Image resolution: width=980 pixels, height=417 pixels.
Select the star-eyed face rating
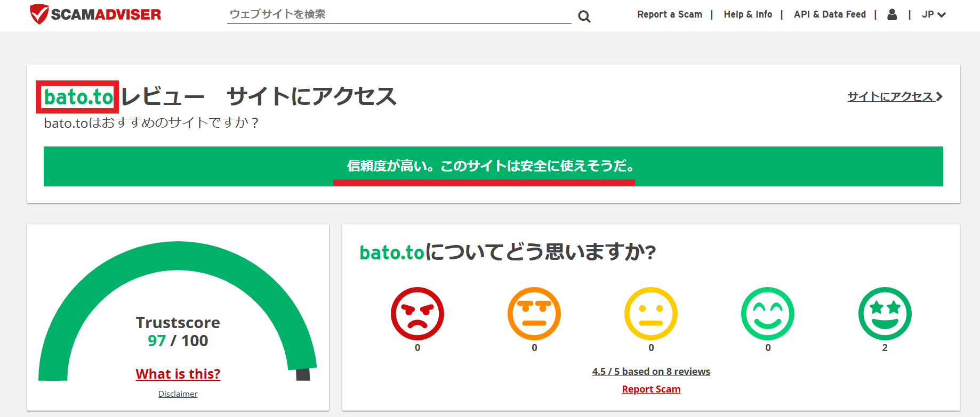(x=885, y=314)
